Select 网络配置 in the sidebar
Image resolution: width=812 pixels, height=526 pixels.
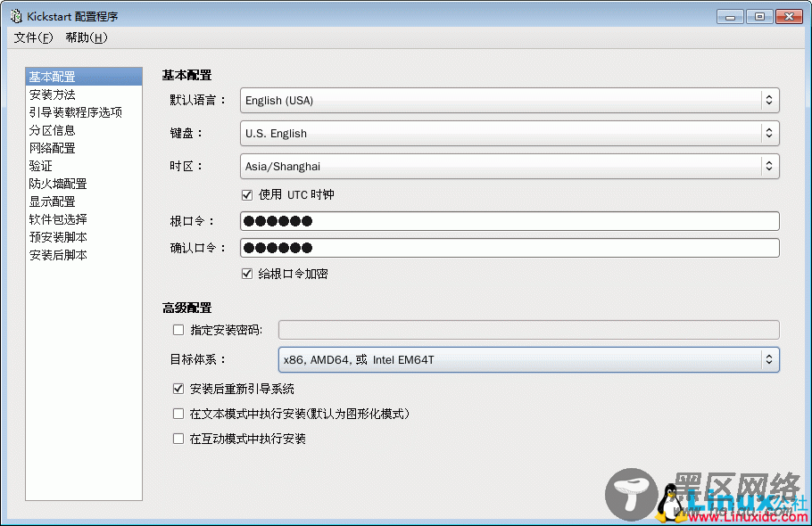pyautogui.click(x=84, y=148)
